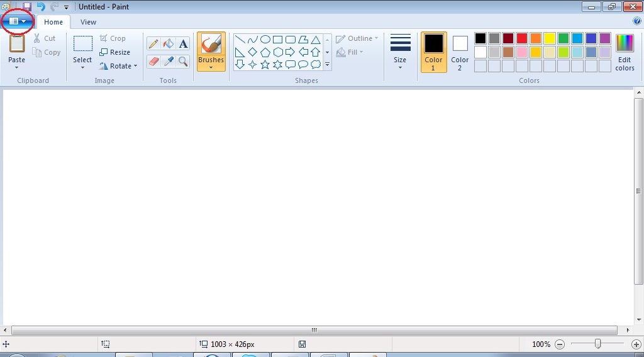
Task: Click the zoom out minus button
Action: click(560, 344)
